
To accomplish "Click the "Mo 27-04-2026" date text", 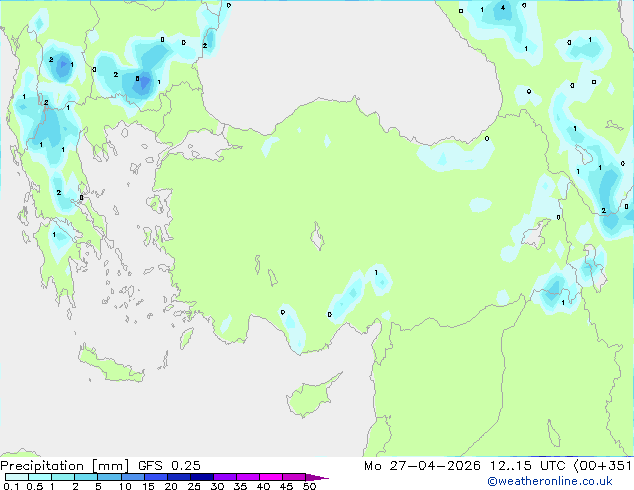I will coord(422,465).
